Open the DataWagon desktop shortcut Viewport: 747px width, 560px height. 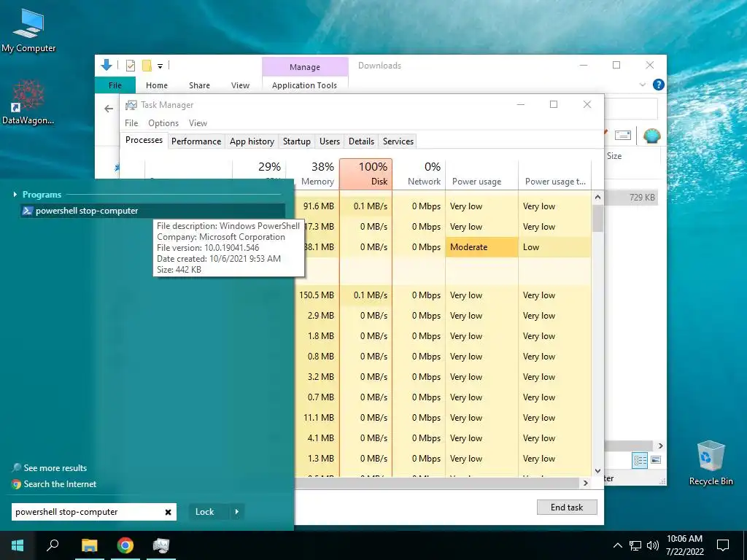tap(28, 102)
